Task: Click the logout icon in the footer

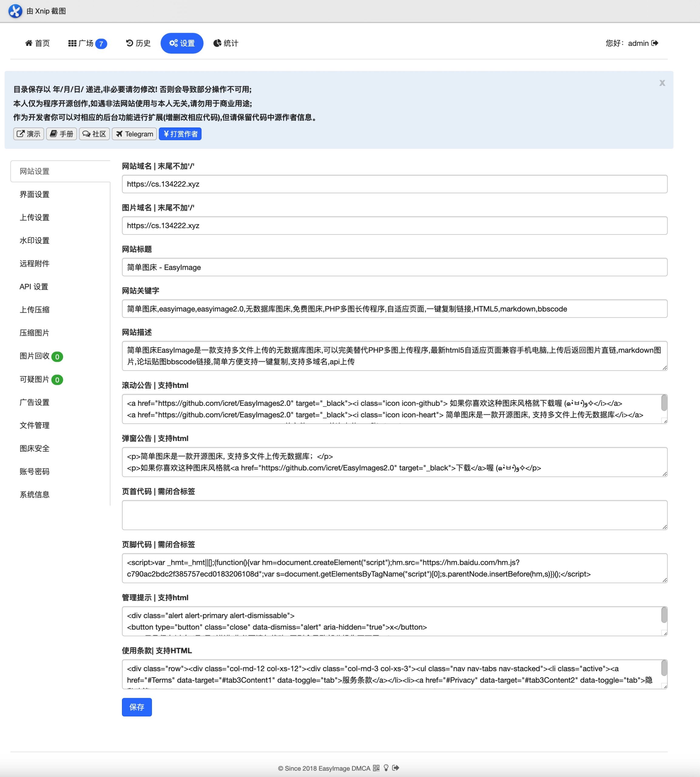Action: pos(396,768)
